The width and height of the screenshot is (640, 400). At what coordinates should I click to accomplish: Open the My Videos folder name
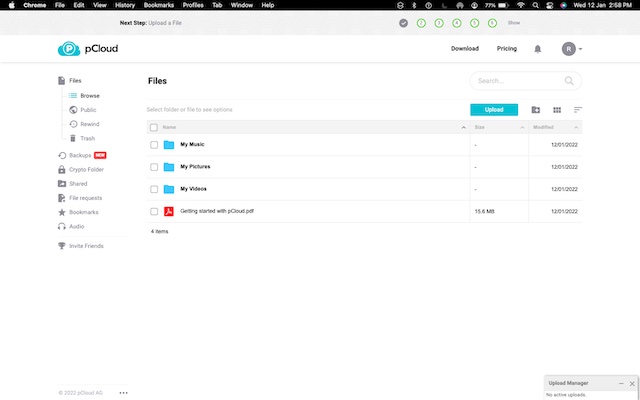(193, 189)
